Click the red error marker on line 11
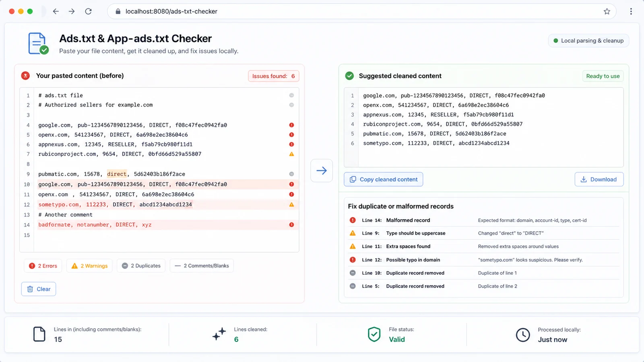The width and height of the screenshot is (644, 362). tap(291, 194)
